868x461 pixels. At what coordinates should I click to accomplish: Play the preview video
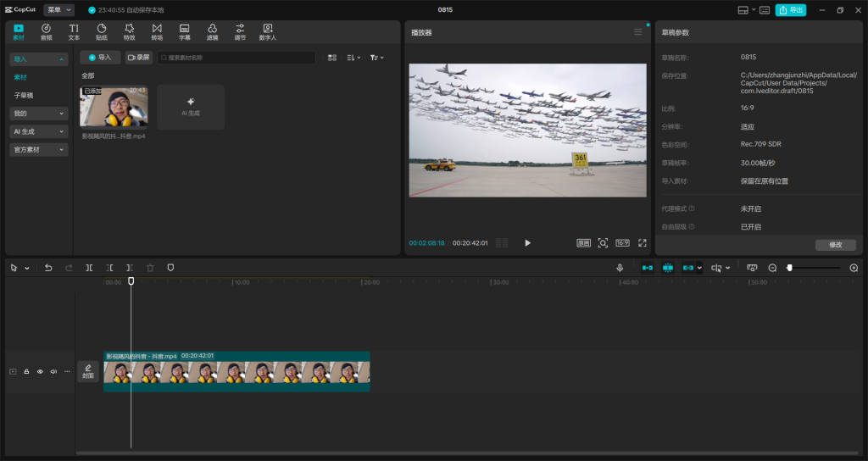click(x=527, y=243)
